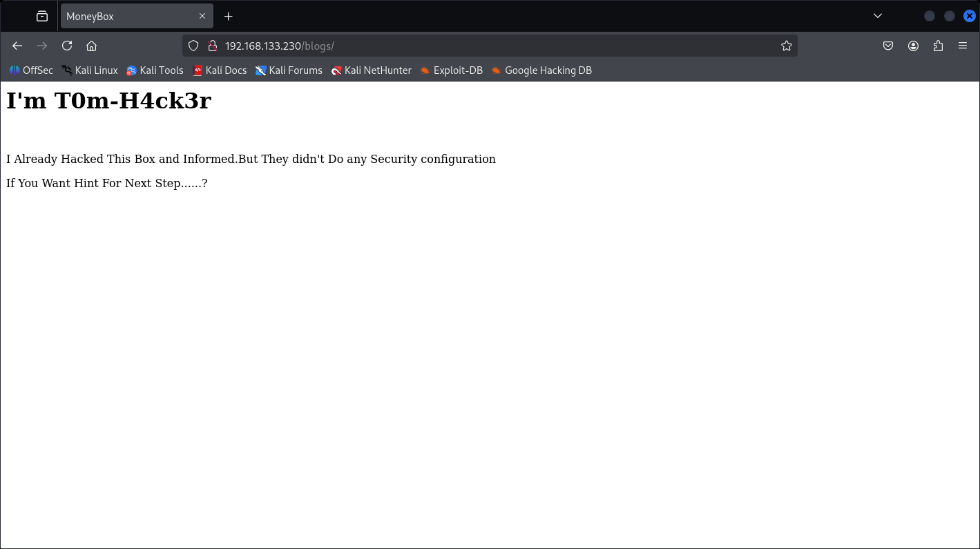The width and height of the screenshot is (980, 549).
Task: Click the heading I'm T0m-H4ck3r
Action: pyautogui.click(x=108, y=101)
